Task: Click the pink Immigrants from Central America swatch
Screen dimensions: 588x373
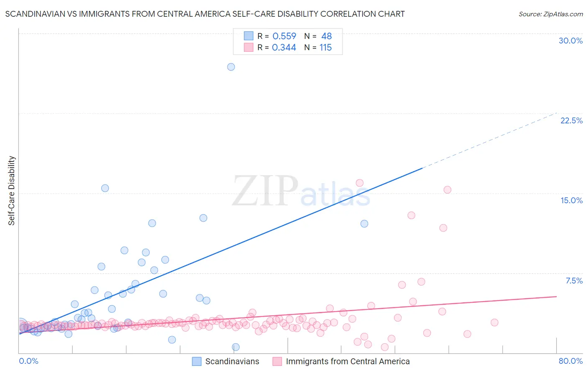Action: tap(277, 361)
